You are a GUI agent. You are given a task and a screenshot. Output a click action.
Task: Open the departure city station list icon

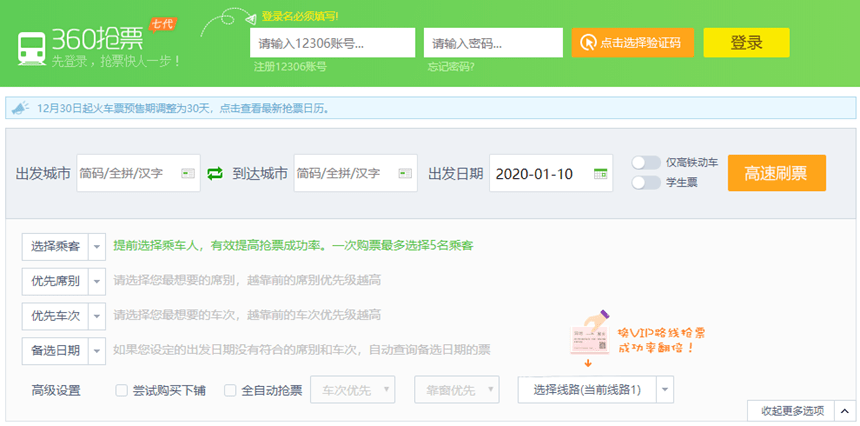pos(188,174)
